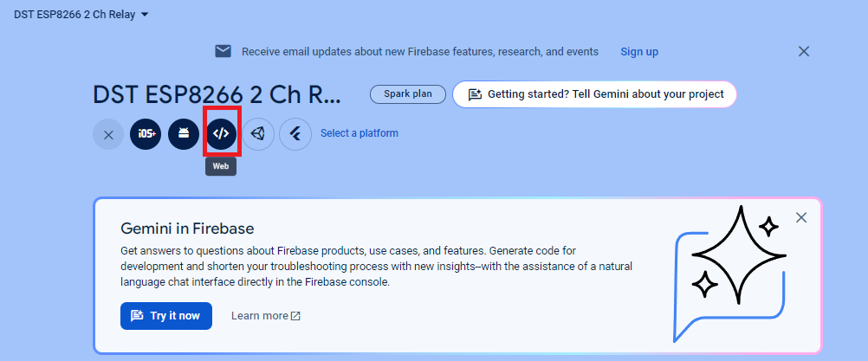Close the Gemini in Firebase card
This screenshot has height=361, width=868.
coord(801,217)
